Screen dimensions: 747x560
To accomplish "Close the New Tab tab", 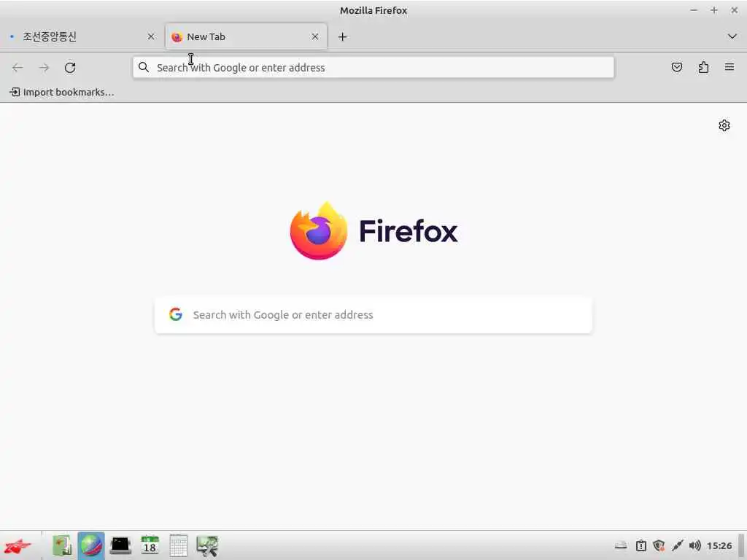I will click(315, 36).
